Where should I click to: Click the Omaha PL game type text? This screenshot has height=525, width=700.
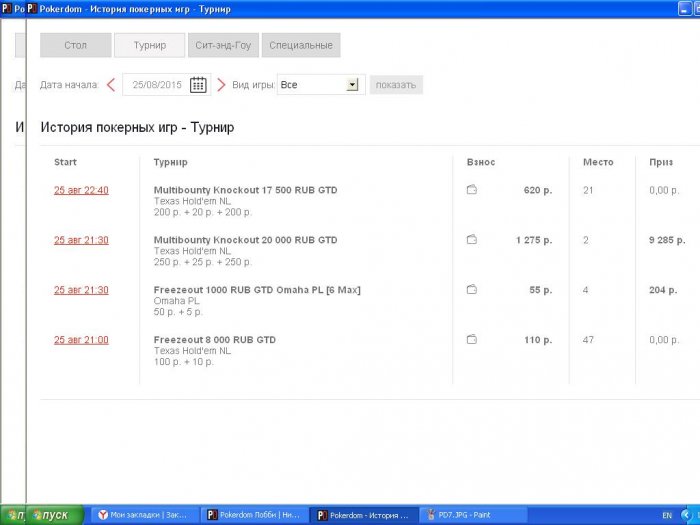[176, 301]
